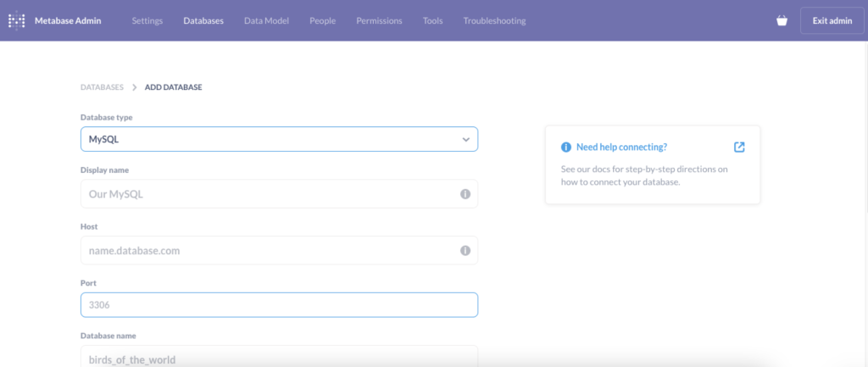Select the Troubleshooting menu item

(494, 21)
